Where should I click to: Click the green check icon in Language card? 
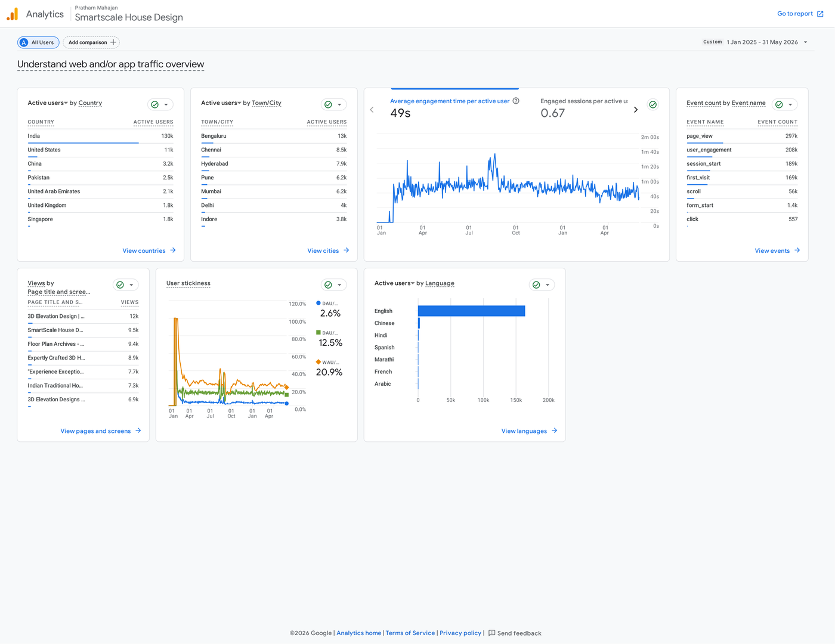tap(536, 285)
